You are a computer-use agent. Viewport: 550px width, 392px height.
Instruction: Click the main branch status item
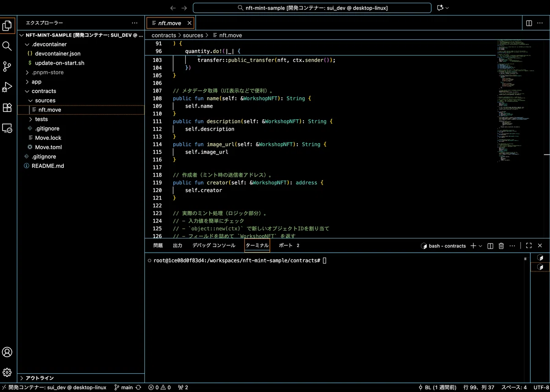(123, 387)
